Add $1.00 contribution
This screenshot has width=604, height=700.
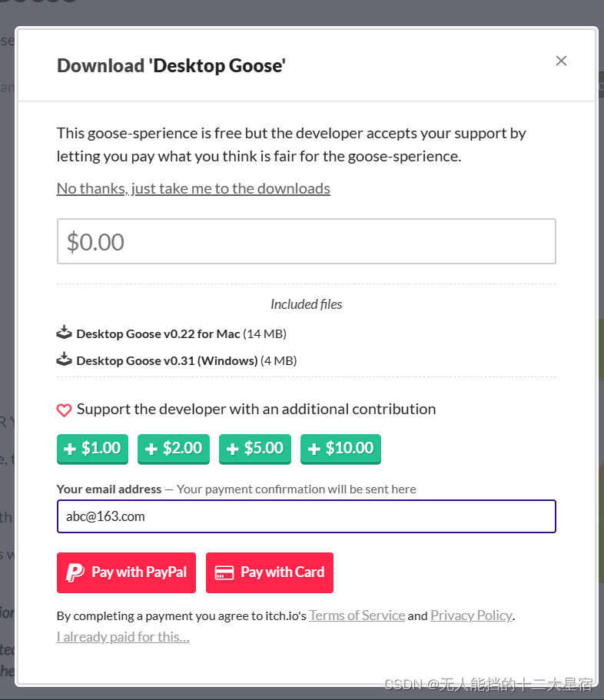pos(92,449)
